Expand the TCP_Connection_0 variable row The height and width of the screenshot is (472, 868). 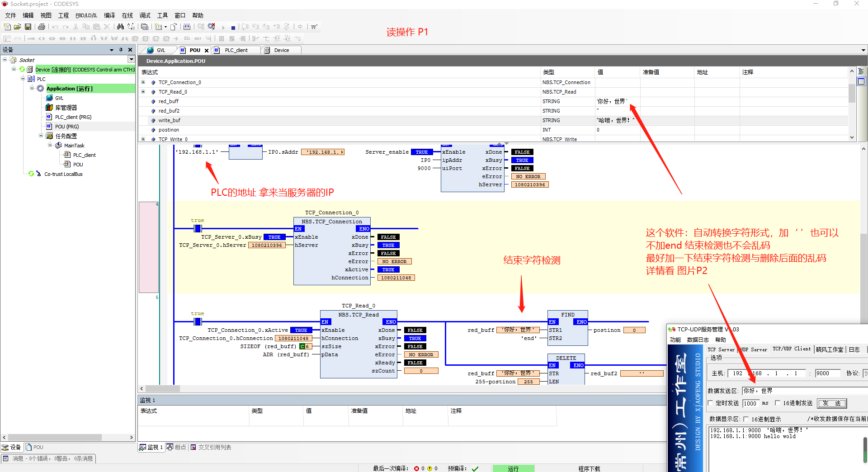point(143,82)
